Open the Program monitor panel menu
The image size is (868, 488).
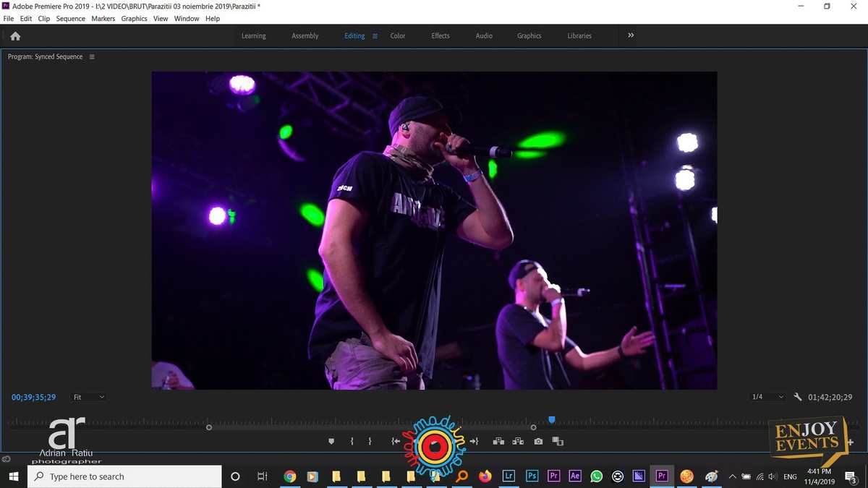(x=92, y=57)
